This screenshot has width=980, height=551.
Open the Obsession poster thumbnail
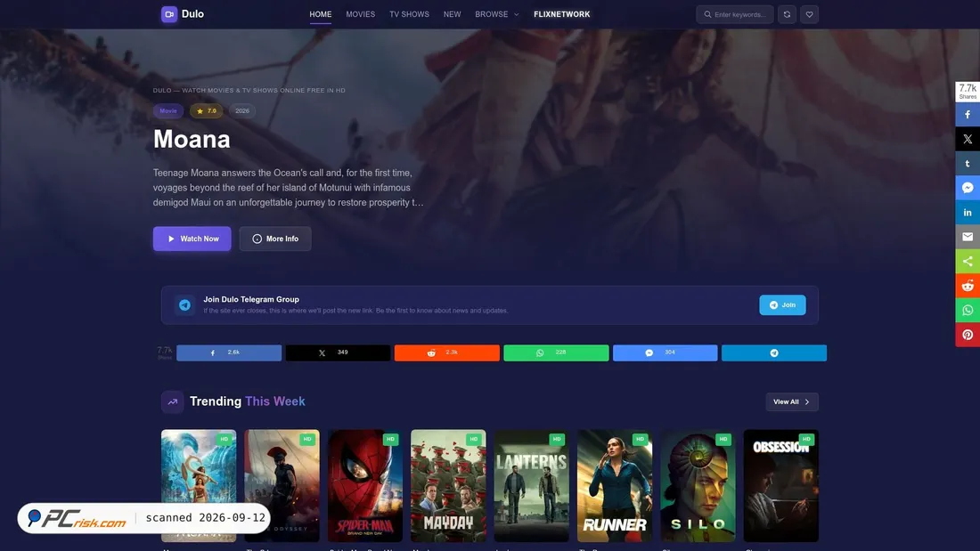point(780,485)
